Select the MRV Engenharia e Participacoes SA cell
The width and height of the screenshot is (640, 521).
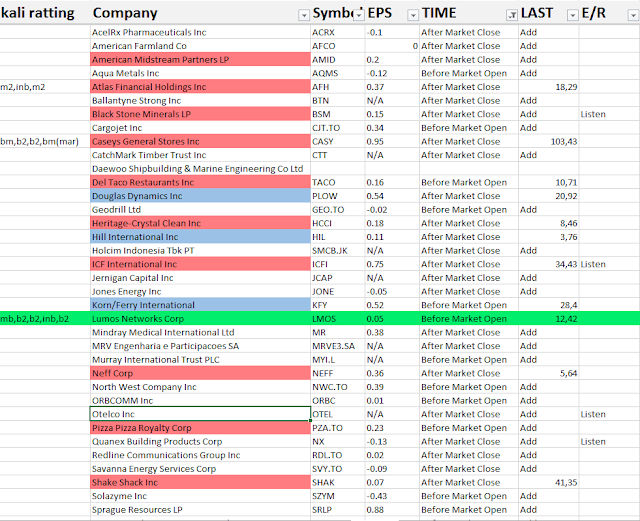pos(200,346)
